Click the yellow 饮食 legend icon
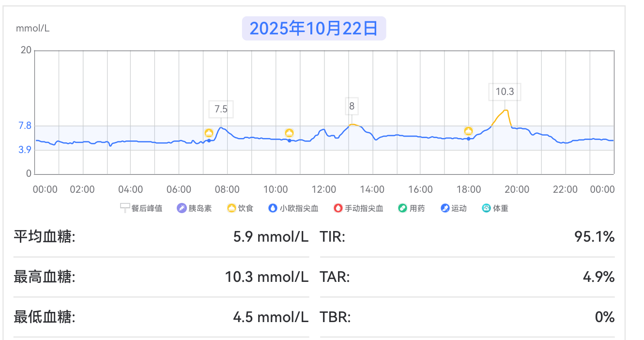The width and height of the screenshot is (644, 340). 231,208
